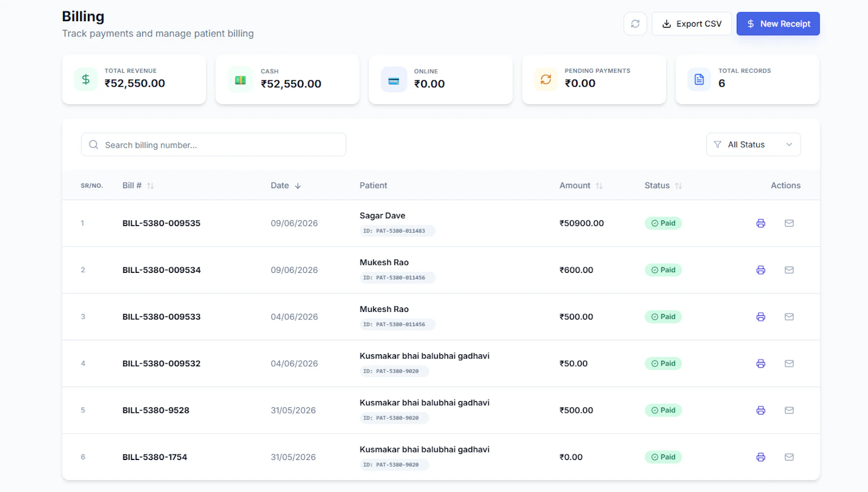Sort table by Amount column
The image size is (868, 492).
581,186
